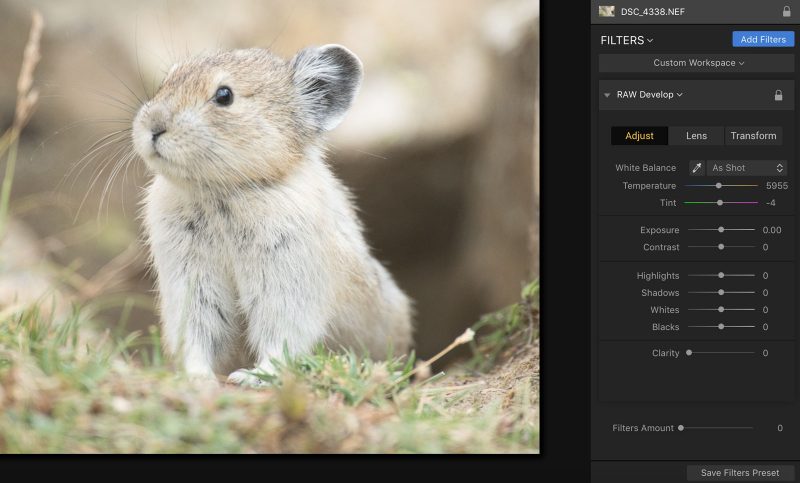Click the white balance eyedropper icon
The height and width of the screenshot is (483, 800).
point(696,168)
